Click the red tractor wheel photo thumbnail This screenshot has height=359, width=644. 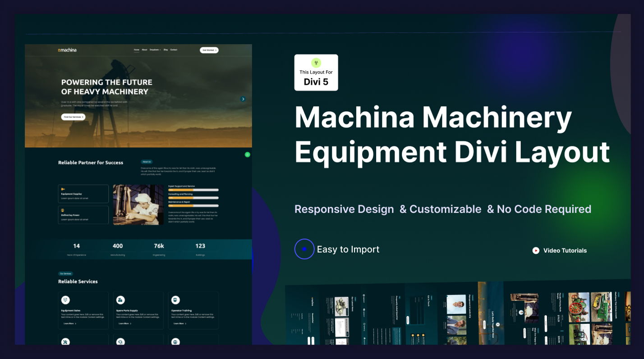(x=579, y=307)
